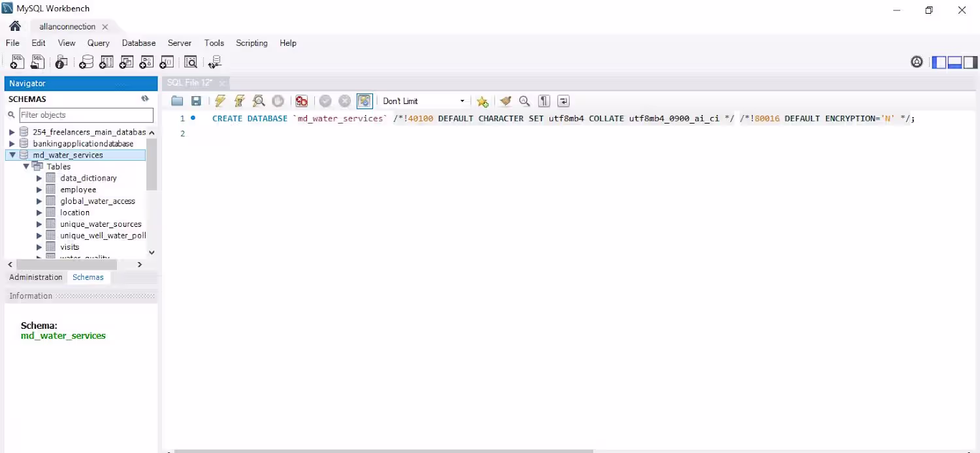The width and height of the screenshot is (980, 453).
Task: Run Explain plan magnifier icon
Action: (x=259, y=101)
